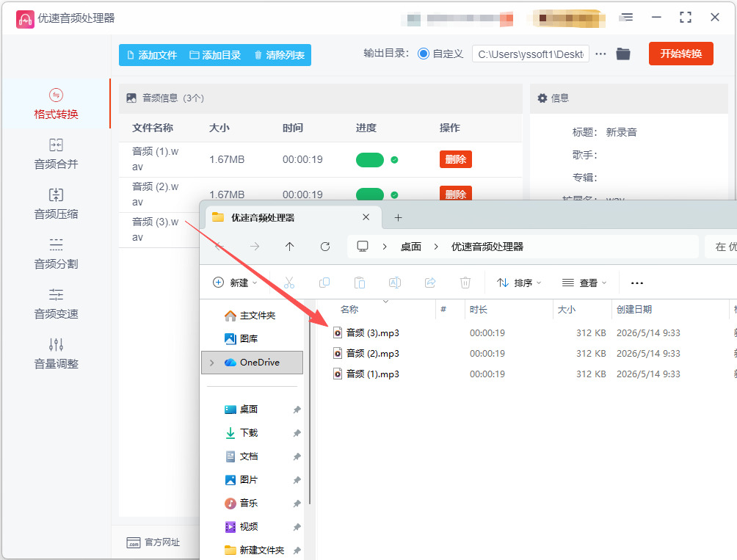Sort by 创建日期 column header
This screenshot has width=737, height=560.
(x=634, y=309)
